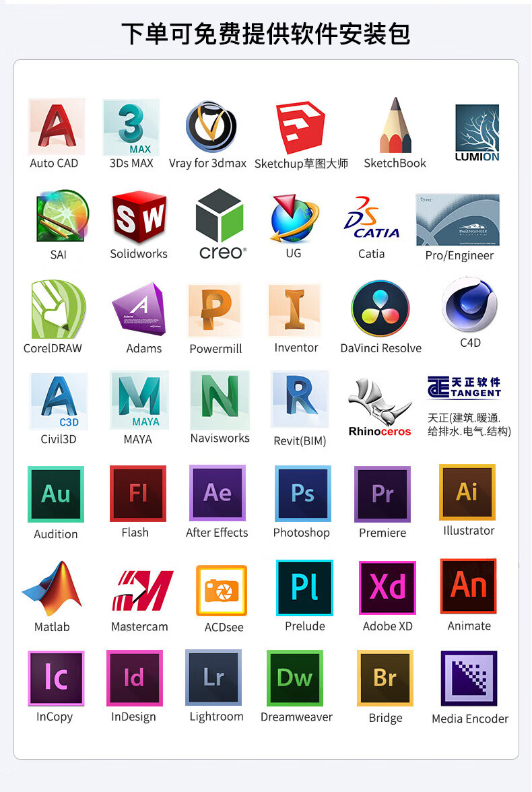Open the Vray for 3dmax icon
This screenshot has width=532, height=792.
pos(211,127)
